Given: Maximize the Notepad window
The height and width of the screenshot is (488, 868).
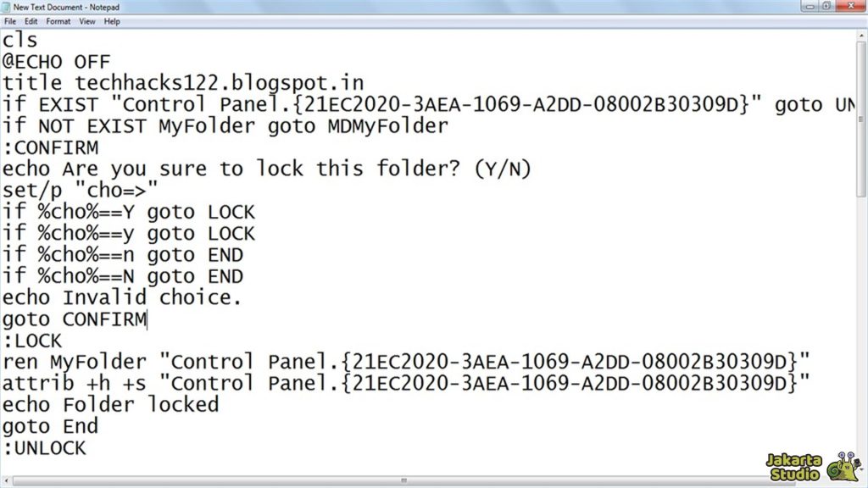Looking at the screenshot, I should (826, 6).
